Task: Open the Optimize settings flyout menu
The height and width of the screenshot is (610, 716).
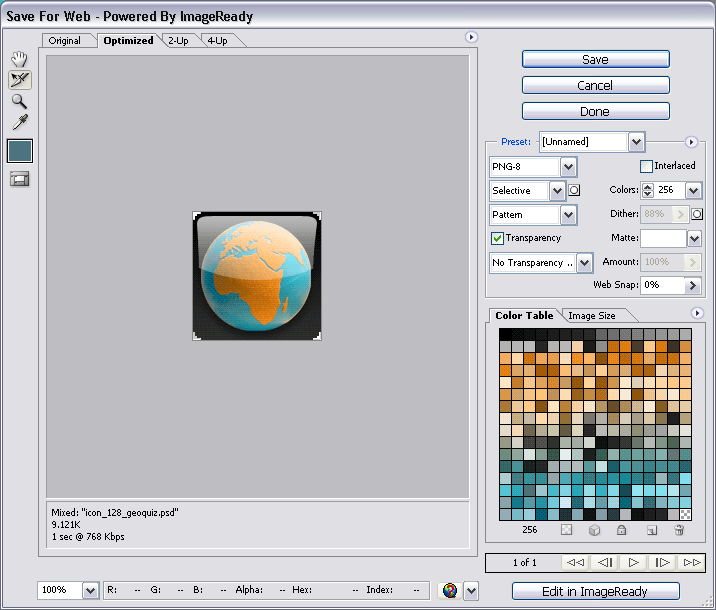Action: click(x=691, y=142)
